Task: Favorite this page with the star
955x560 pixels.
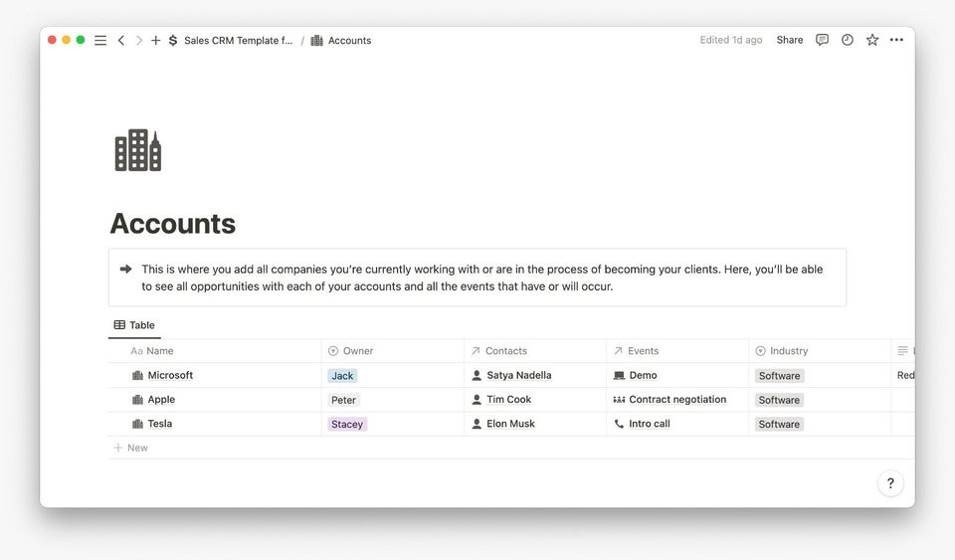Action: pyautogui.click(x=872, y=40)
